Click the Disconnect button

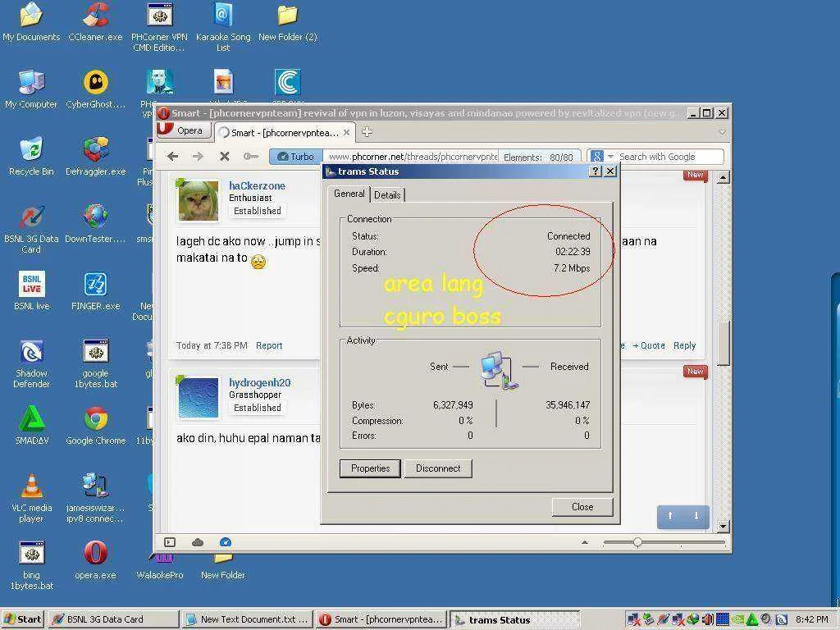[x=438, y=468]
